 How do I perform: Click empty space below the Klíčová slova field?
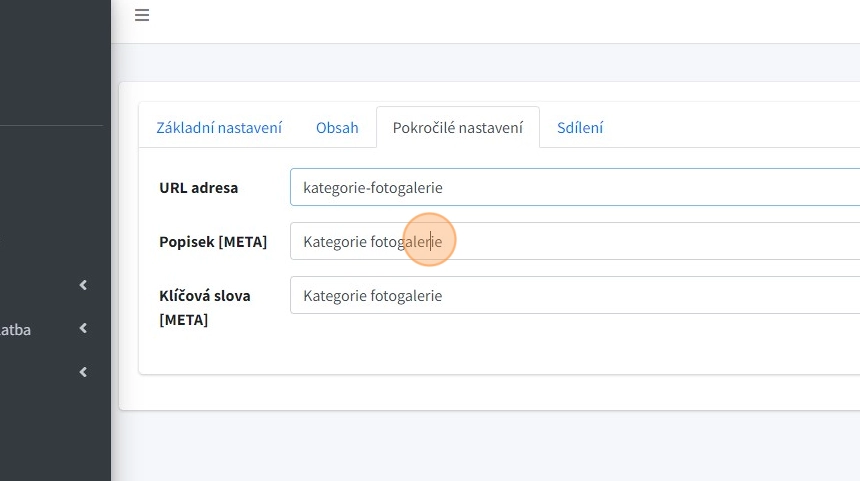500,350
